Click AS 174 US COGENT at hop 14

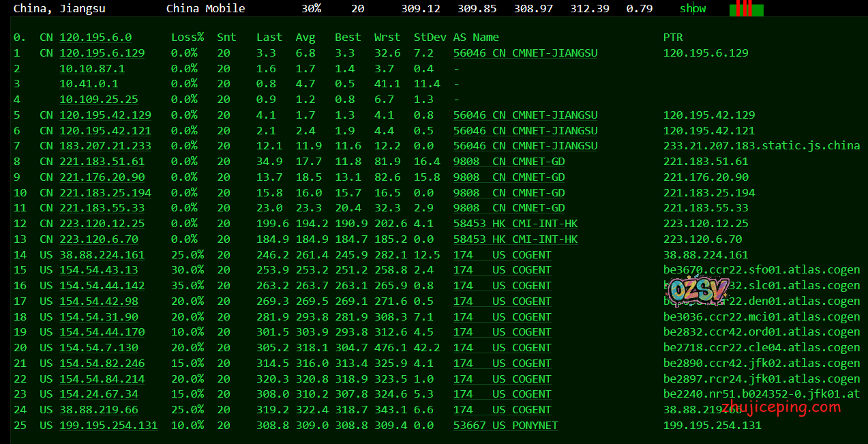click(x=502, y=255)
